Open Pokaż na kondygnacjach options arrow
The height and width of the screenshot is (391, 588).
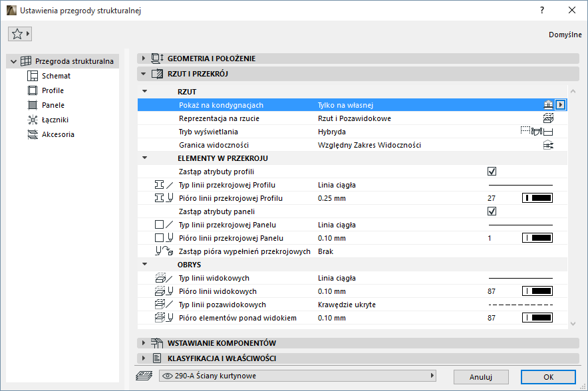[561, 105]
